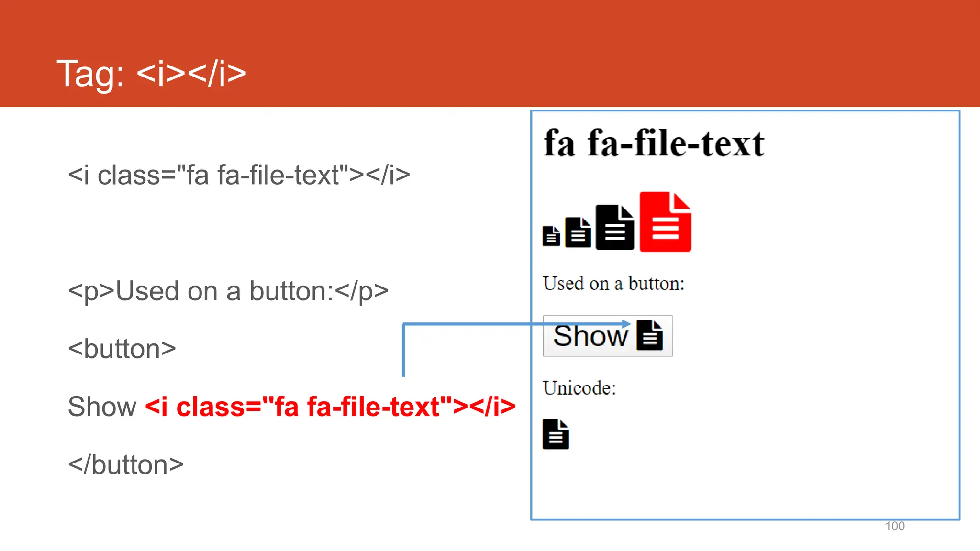The height and width of the screenshot is (551, 980).
Task: Click the code line <p>Used on a button:</p>
Action: pos(228,291)
